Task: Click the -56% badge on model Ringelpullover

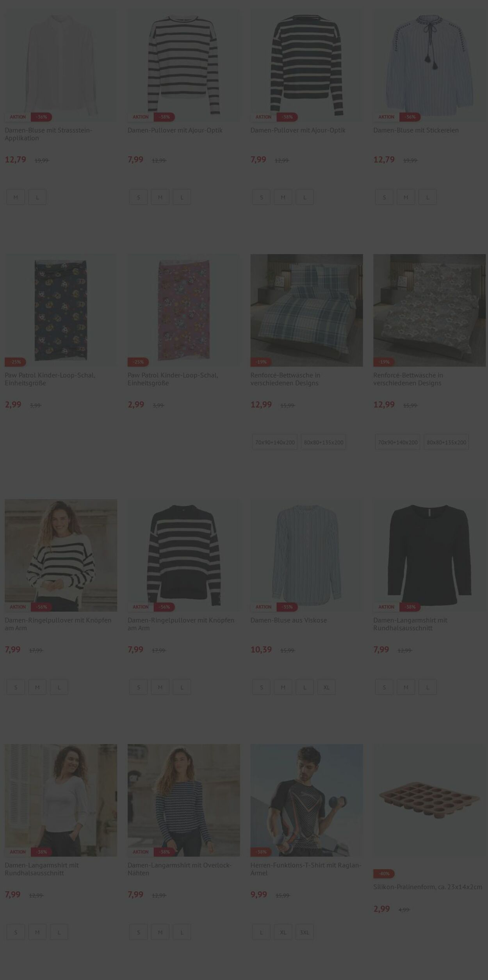Action: [x=41, y=607]
